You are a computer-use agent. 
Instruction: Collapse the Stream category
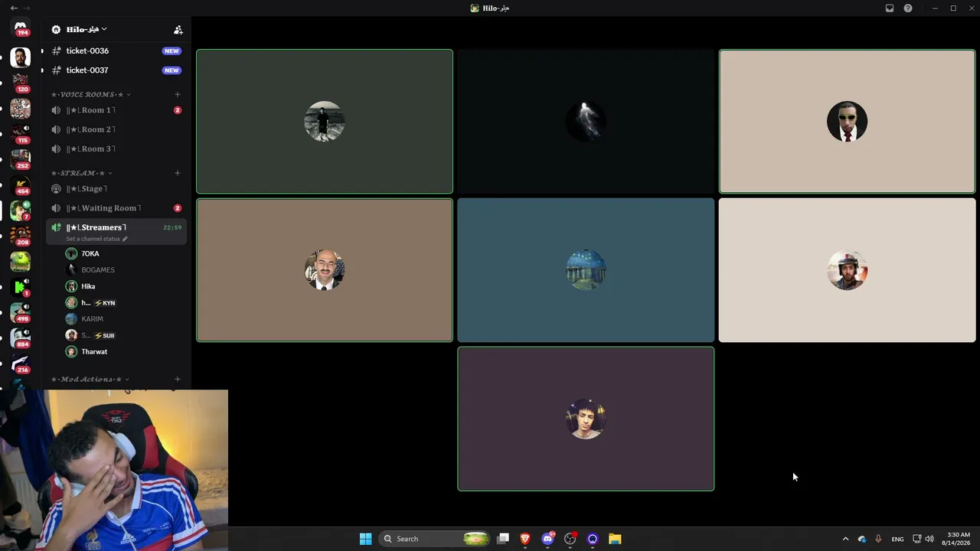[x=82, y=173]
